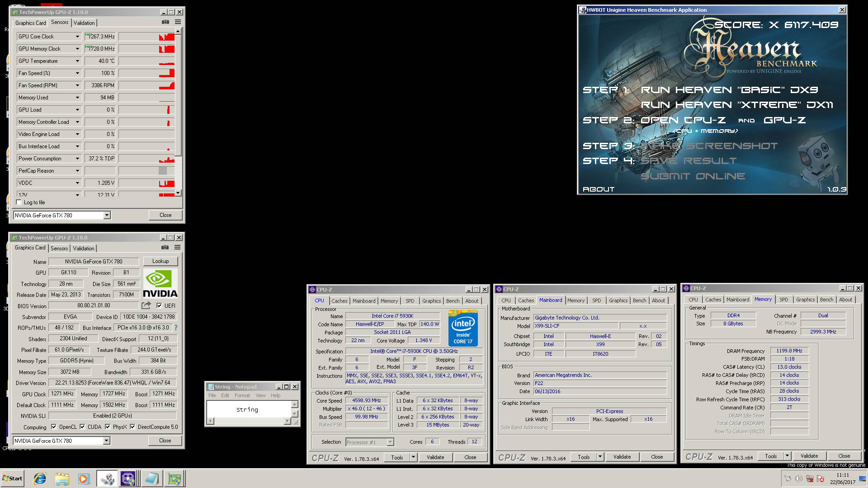Image resolution: width=868 pixels, height=488 pixels.
Task: Switch to Validation tab in GPU-Z Sensors window
Action: (x=84, y=23)
